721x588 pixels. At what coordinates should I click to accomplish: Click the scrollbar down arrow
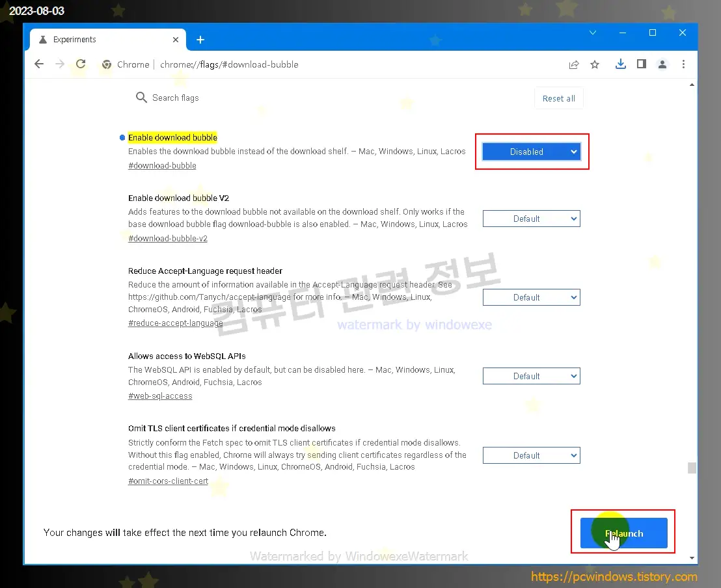pos(692,558)
